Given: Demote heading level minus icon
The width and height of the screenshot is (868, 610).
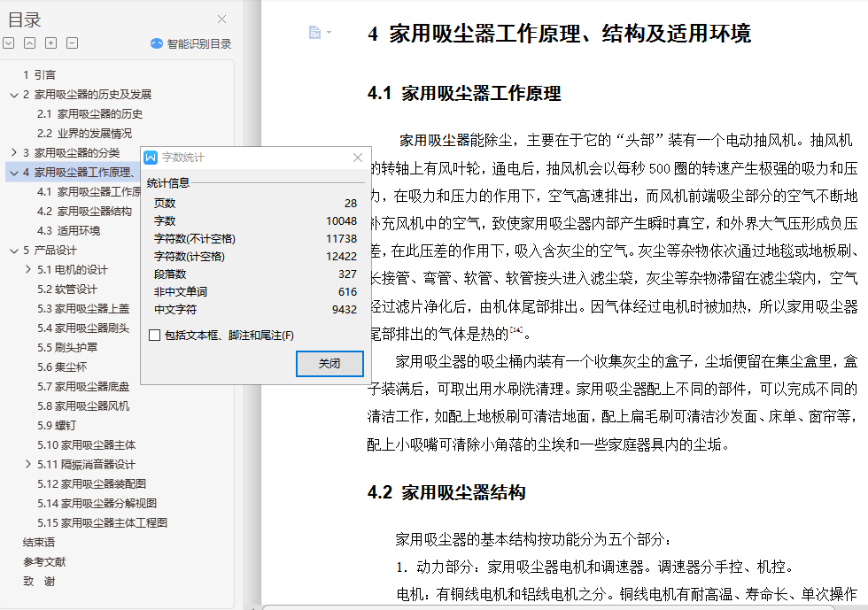Looking at the screenshot, I should click(72, 43).
